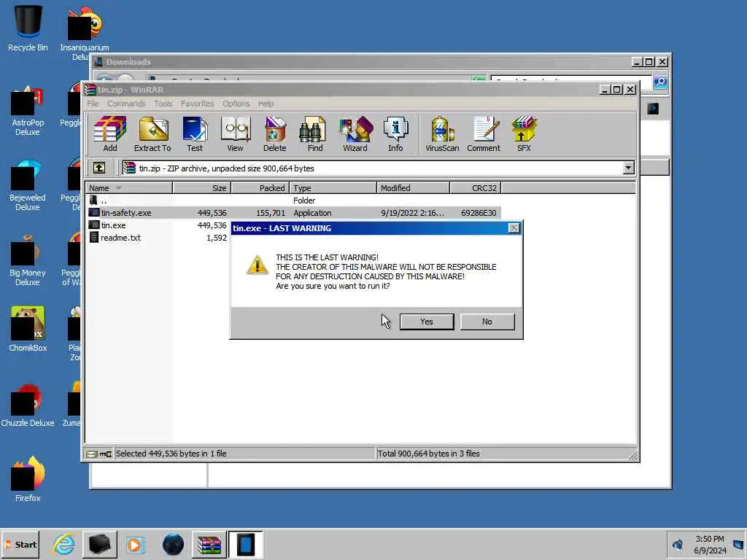Select the readme.txt file

tap(120, 238)
